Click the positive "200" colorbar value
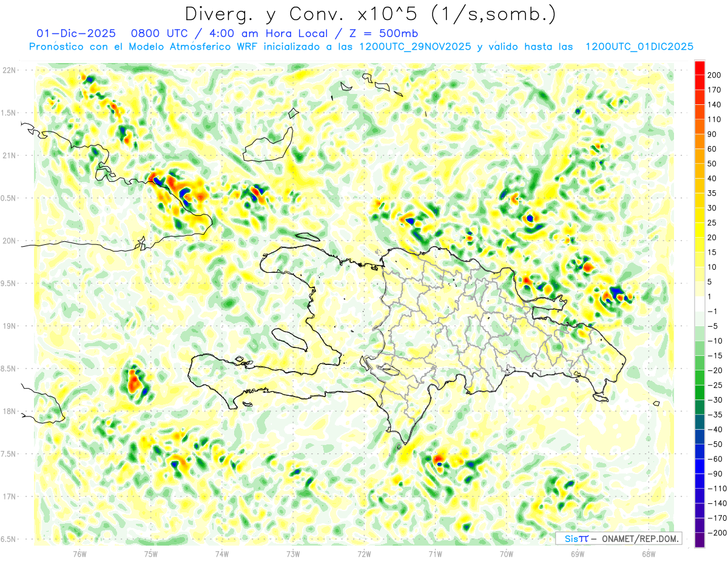728x562 pixels. point(715,75)
